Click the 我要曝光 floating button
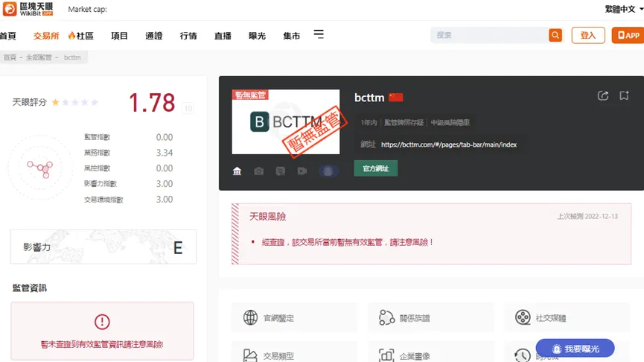This screenshot has height=362, width=644. point(575,349)
